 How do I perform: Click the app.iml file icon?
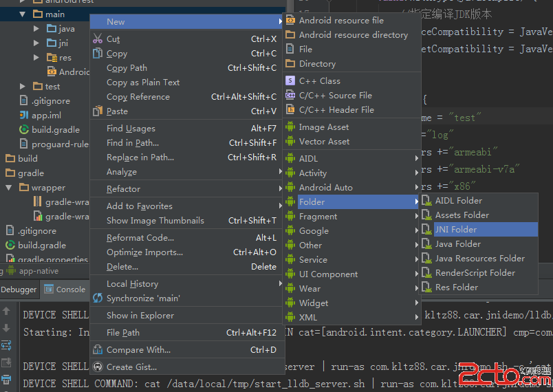point(23,115)
